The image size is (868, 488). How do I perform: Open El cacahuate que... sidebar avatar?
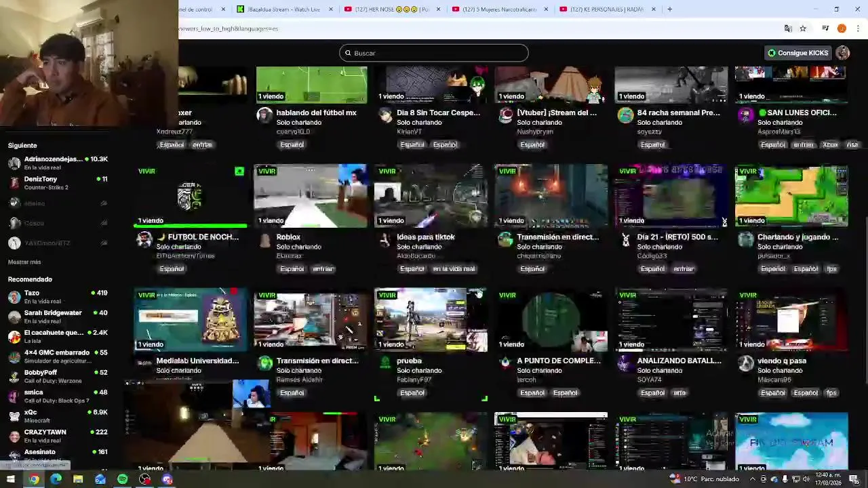[x=14, y=337]
